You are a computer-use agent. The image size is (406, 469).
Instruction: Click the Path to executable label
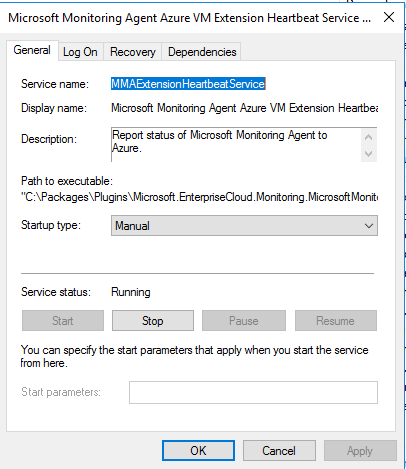[67, 181]
